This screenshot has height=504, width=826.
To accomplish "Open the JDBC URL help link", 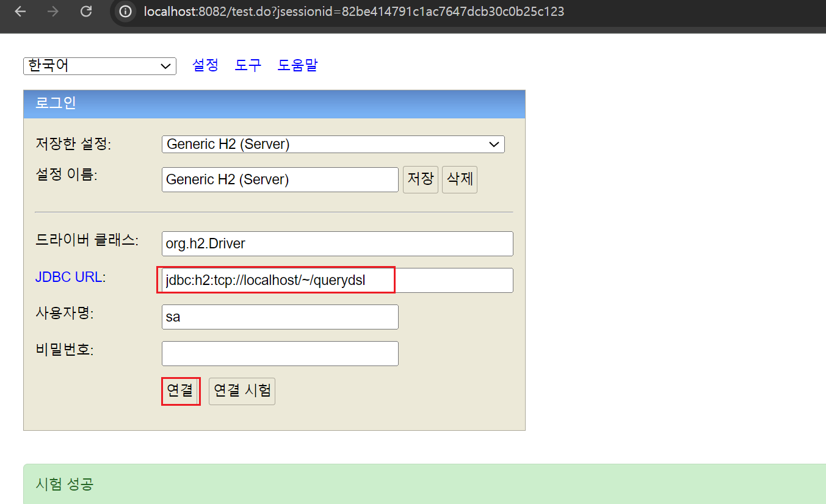I will [68, 276].
